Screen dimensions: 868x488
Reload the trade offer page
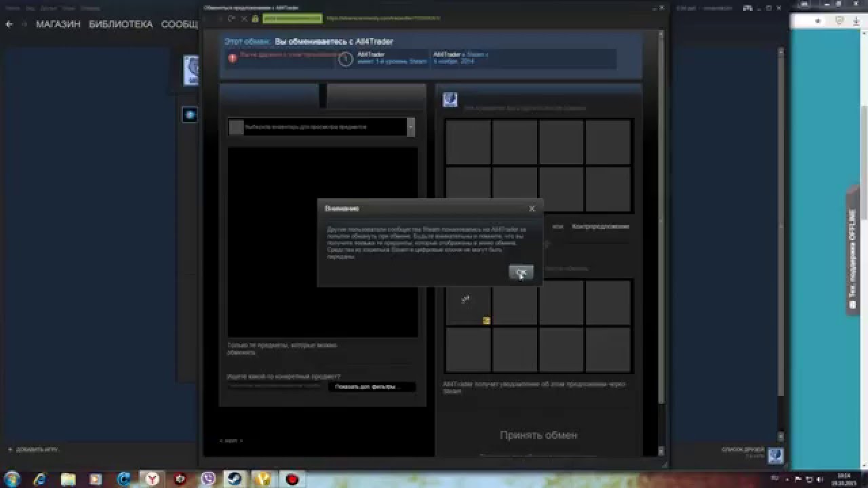pyautogui.click(x=232, y=18)
